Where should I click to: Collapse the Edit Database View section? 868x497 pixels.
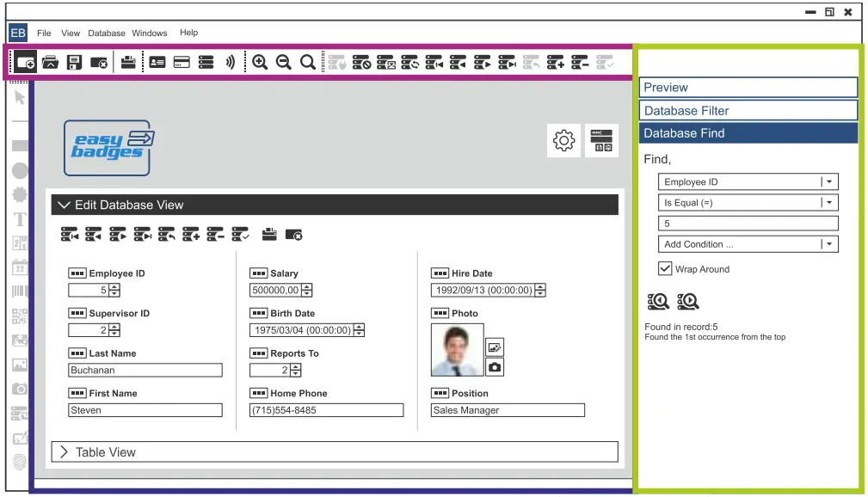pyautogui.click(x=65, y=205)
